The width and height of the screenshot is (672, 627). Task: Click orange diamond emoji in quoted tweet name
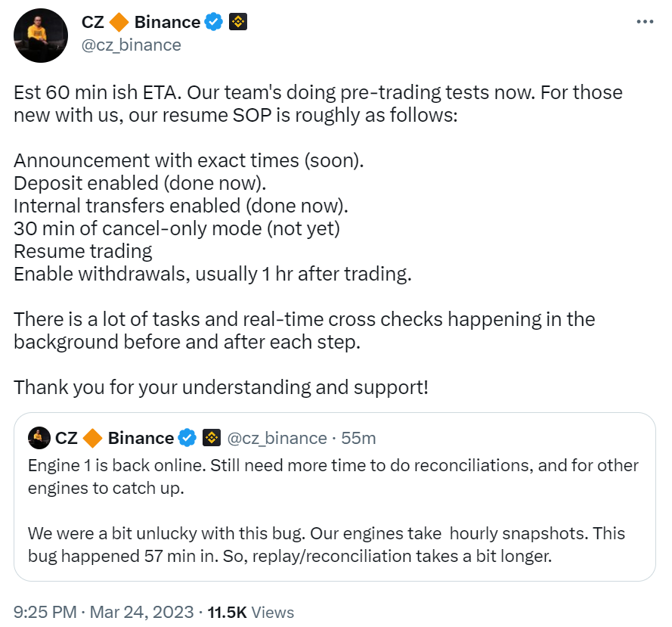click(92, 438)
